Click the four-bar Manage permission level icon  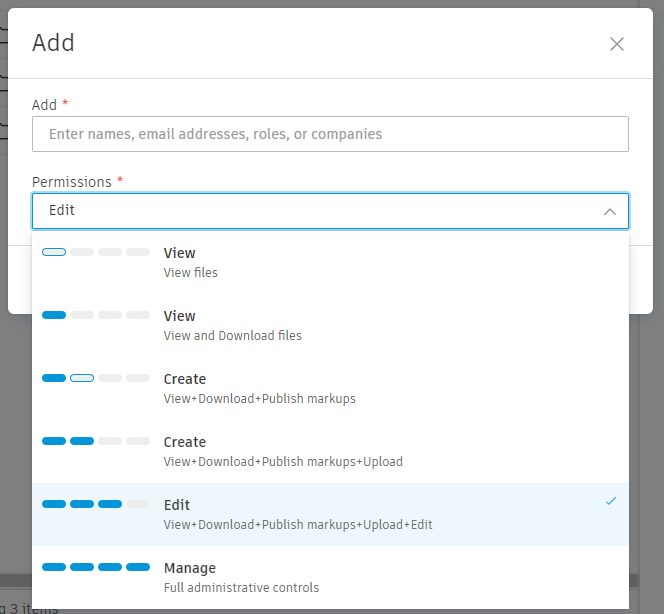96,567
